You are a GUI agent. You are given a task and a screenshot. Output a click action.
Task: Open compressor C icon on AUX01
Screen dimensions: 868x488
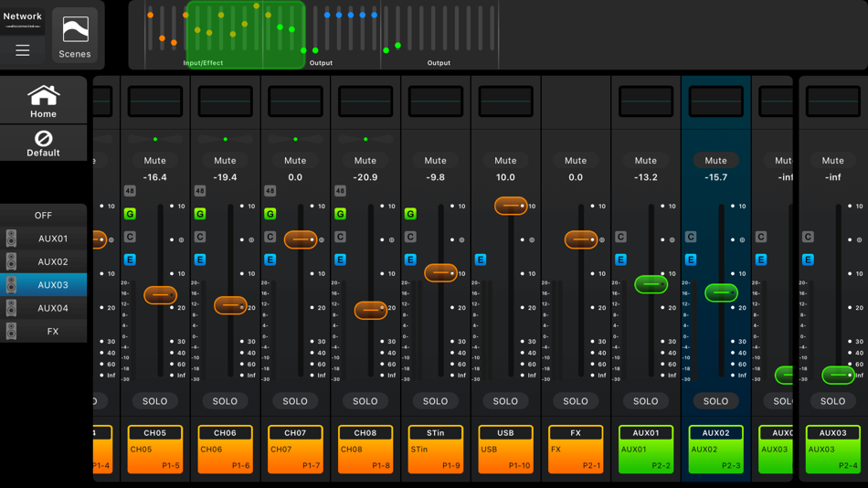coord(620,237)
